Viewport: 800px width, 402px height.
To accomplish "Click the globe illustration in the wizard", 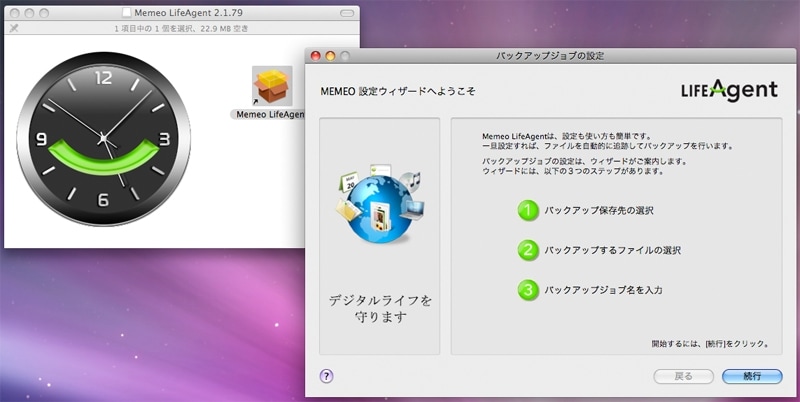I will pyautogui.click(x=377, y=208).
